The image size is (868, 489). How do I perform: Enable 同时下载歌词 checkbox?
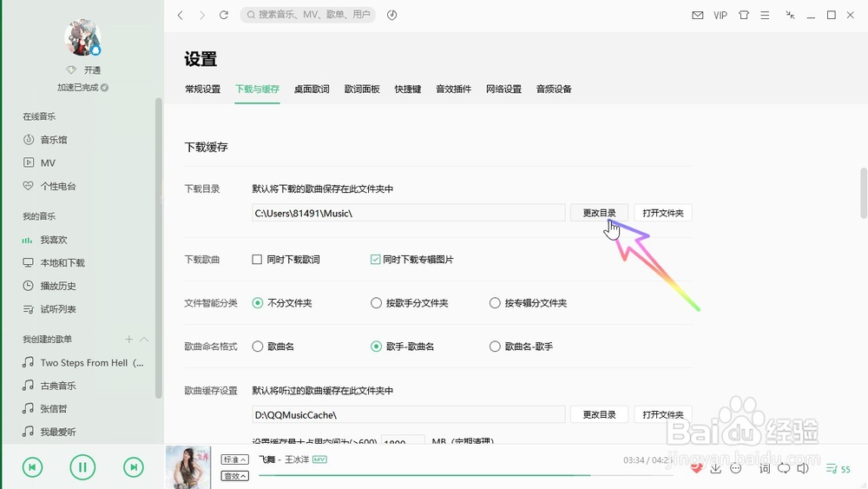[257, 259]
